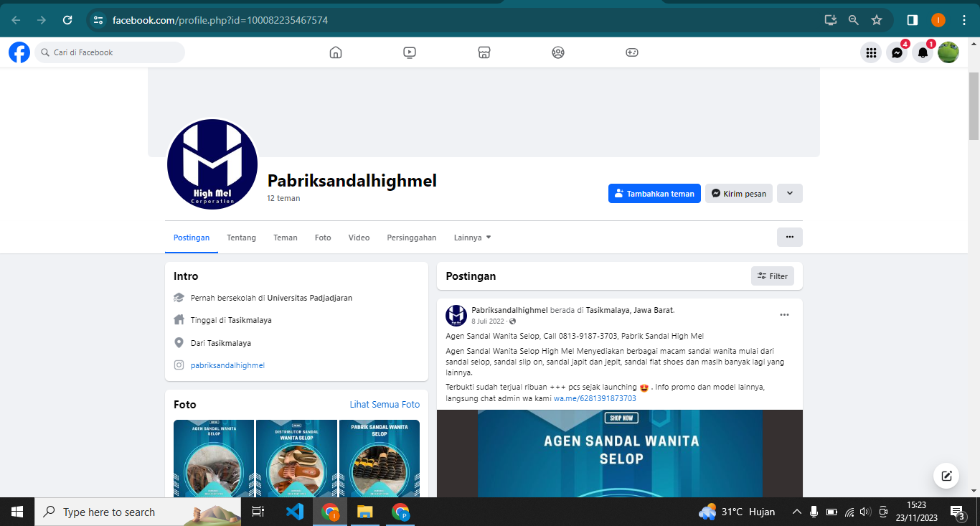980x526 pixels.
Task: Open Lihat Semua Foto link
Action: point(385,405)
